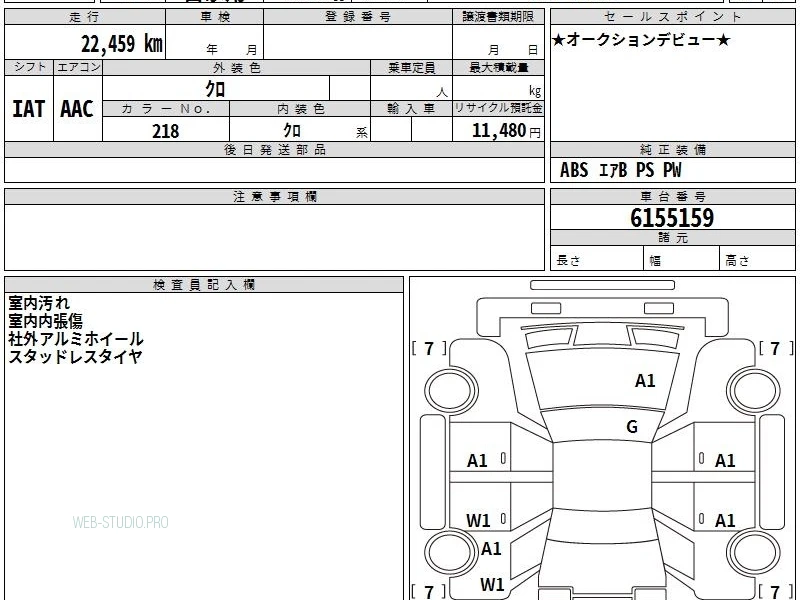Click the 長さ dimension cell
This screenshot has width=800, height=600.
(597, 259)
